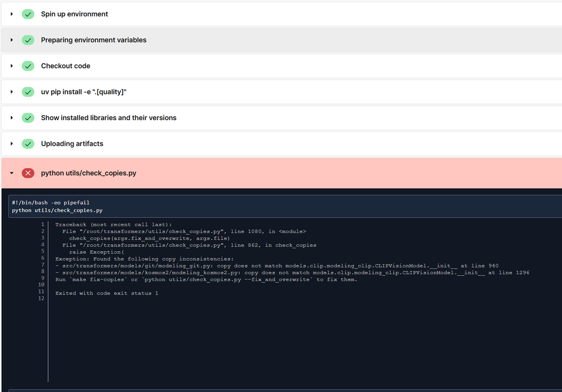Click success checkmark beside Show installed libraries
The width and height of the screenshot is (562, 392).
point(28,118)
